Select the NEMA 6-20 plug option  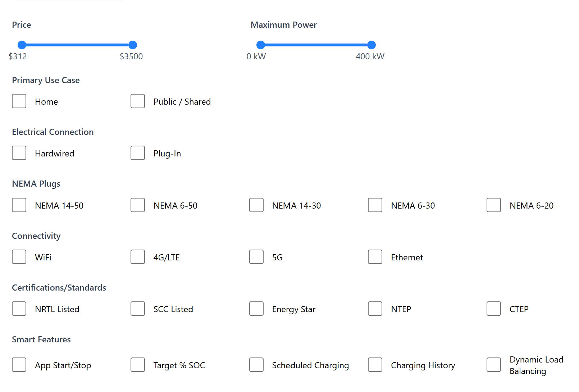click(493, 205)
